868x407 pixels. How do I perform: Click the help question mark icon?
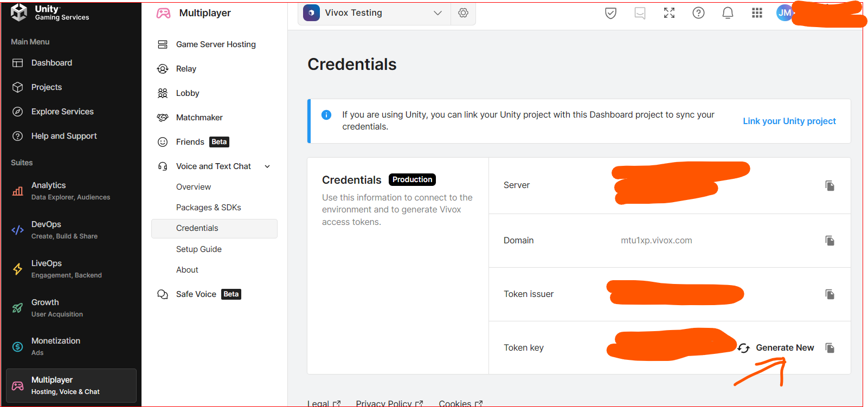(698, 13)
